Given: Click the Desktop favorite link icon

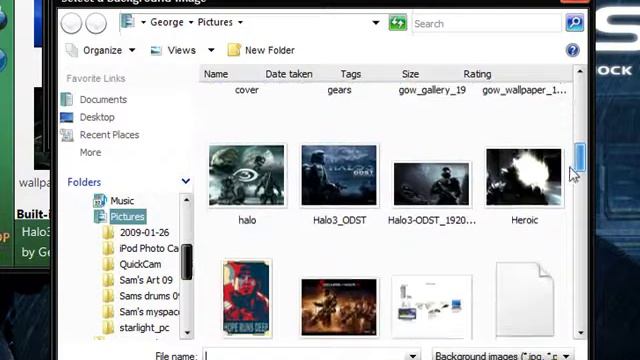Looking at the screenshot, I should click(67, 117).
